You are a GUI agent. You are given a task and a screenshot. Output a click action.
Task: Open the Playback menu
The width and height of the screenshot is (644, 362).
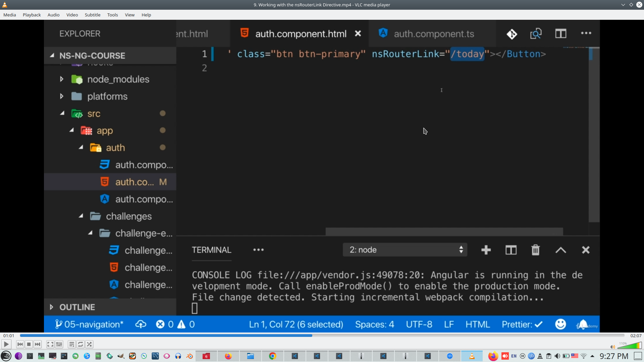32,15
